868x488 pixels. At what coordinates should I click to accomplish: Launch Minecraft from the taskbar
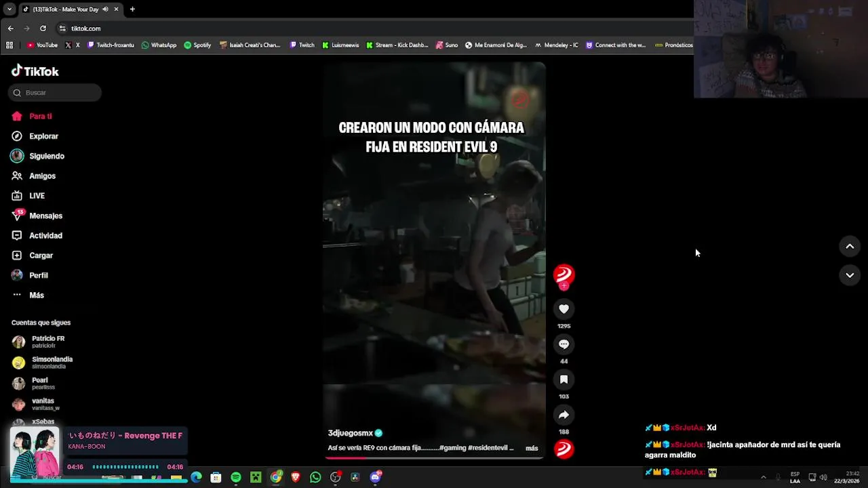coord(256,477)
